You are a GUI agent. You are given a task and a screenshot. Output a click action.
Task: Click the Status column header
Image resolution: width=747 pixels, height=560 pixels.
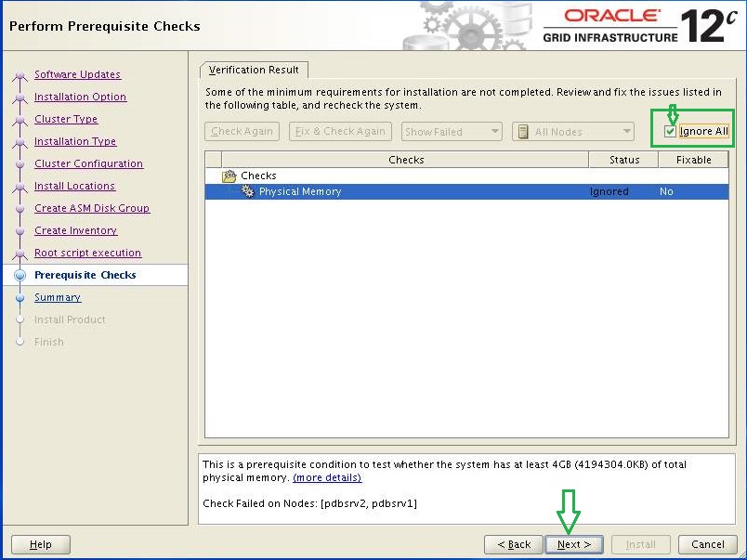(624, 160)
